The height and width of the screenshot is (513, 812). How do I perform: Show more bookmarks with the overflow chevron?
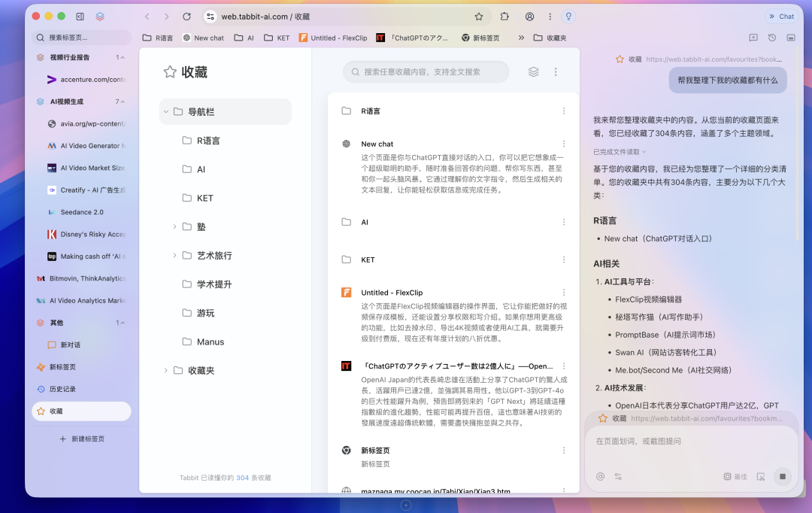[x=521, y=38]
